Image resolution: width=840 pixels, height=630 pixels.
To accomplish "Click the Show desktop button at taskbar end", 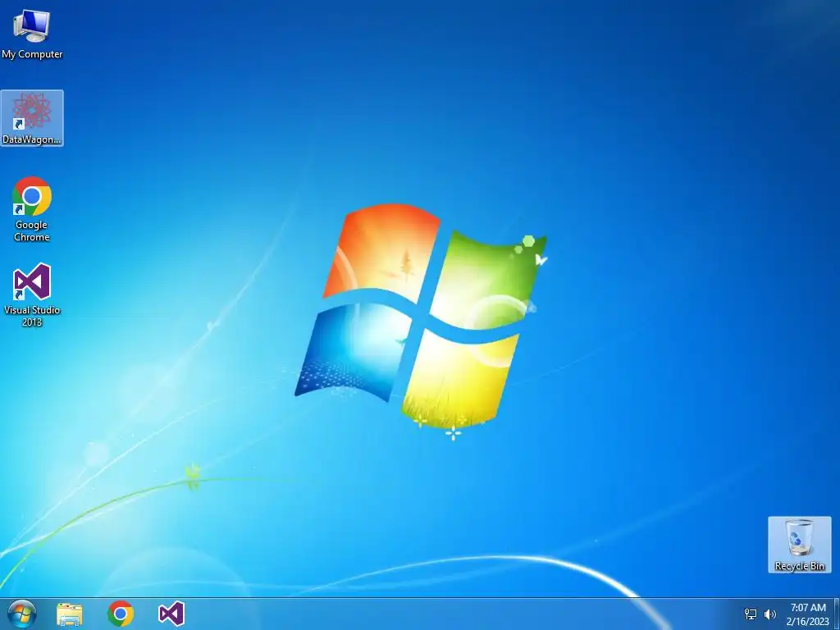I will tap(837, 614).
